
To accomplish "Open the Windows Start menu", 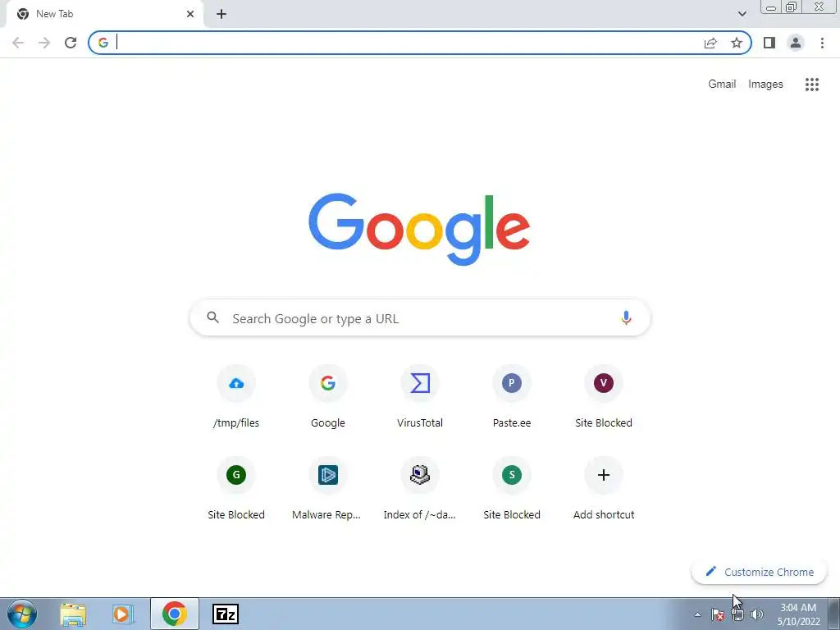I will point(22,614).
